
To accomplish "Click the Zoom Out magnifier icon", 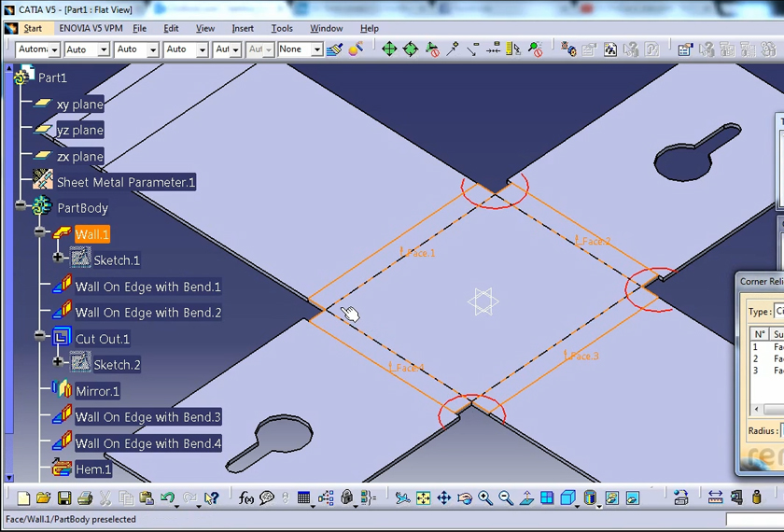I will [506, 498].
